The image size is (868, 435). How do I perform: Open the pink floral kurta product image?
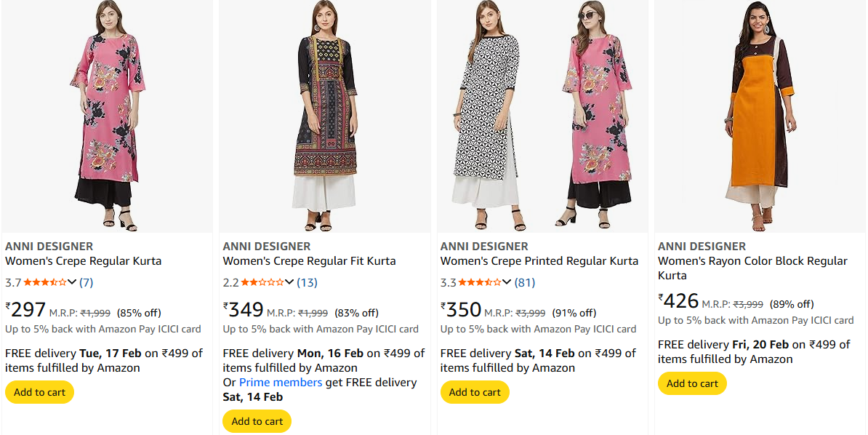click(x=107, y=116)
